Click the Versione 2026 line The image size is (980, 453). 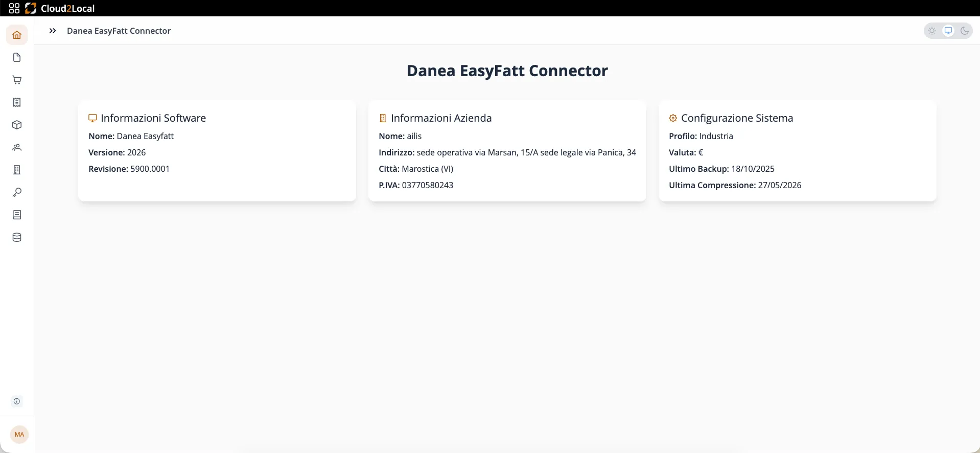click(x=117, y=152)
